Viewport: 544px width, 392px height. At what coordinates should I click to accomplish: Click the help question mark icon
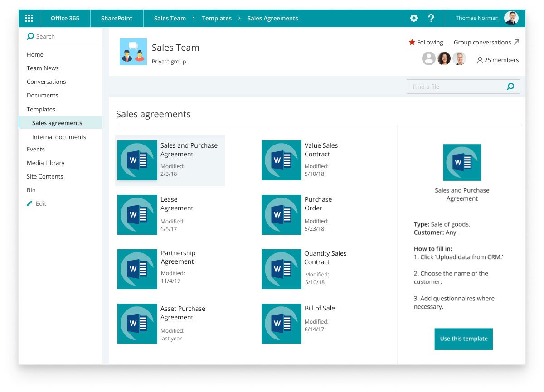point(431,18)
